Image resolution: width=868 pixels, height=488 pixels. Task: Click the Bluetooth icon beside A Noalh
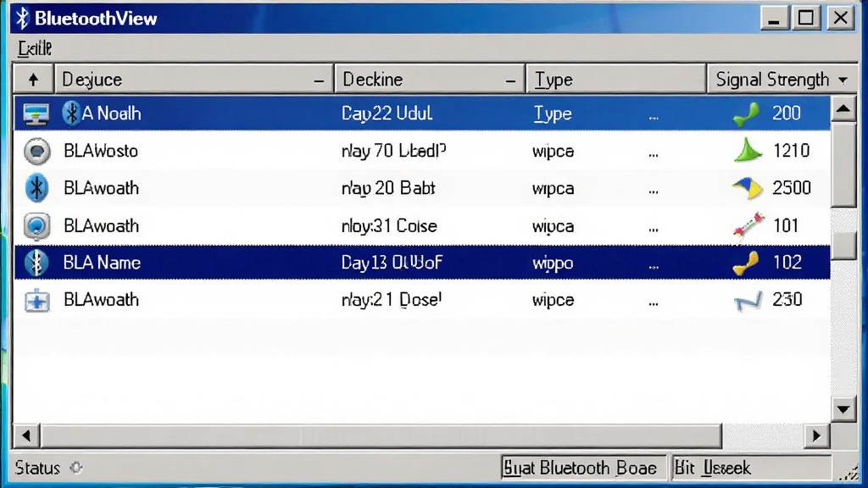[x=71, y=114]
